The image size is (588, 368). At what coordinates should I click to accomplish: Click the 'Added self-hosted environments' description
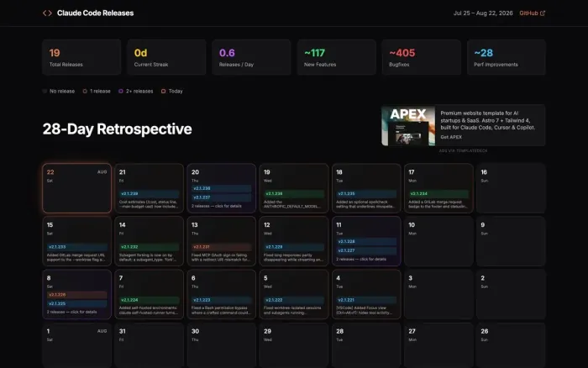pyautogui.click(x=149, y=310)
